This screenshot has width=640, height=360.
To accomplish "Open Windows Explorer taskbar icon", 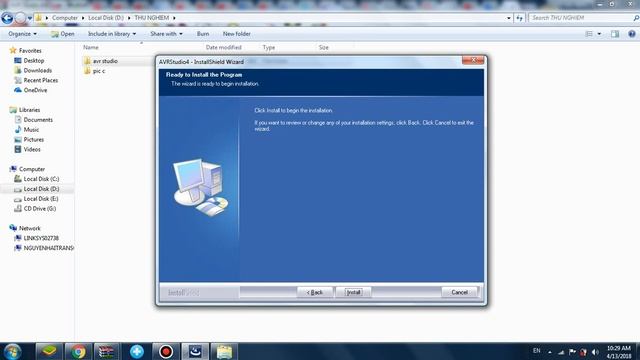I will (x=224, y=351).
